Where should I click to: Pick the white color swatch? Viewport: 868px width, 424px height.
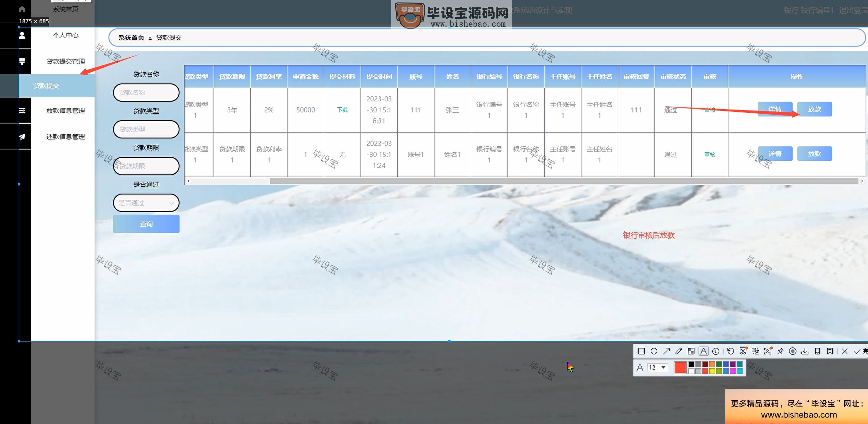[x=692, y=371]
